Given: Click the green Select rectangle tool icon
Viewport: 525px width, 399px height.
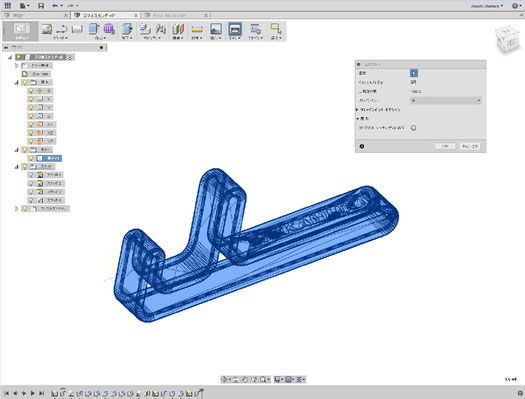Looking at the screenshot, I should (276, 29).
